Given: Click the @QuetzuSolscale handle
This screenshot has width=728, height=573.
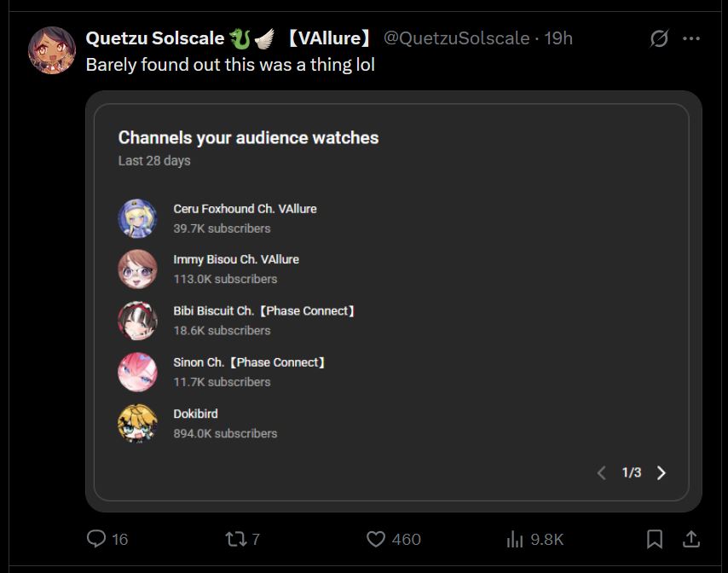Looking at the screenshot, I should (456, 38).
